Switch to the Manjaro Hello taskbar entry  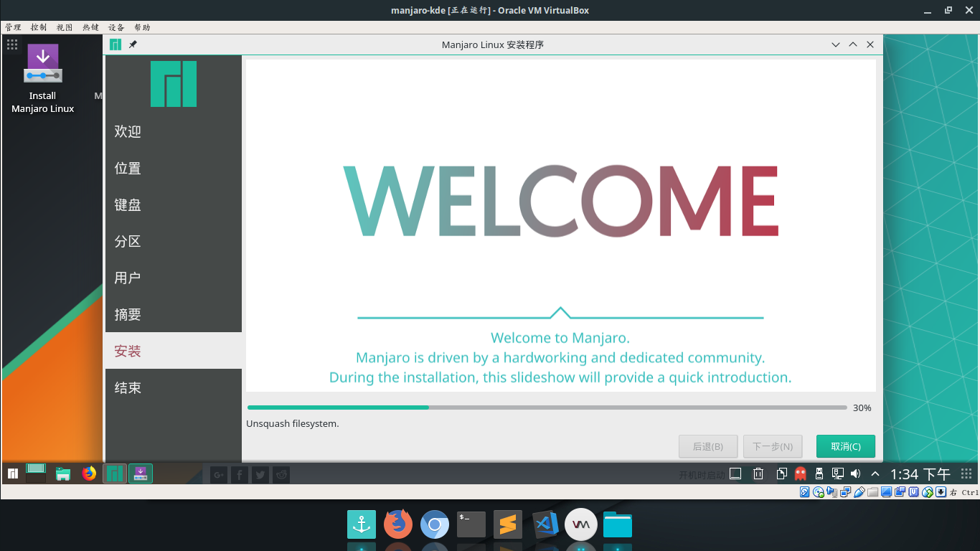pyautogui.click(x=115, y=474)
